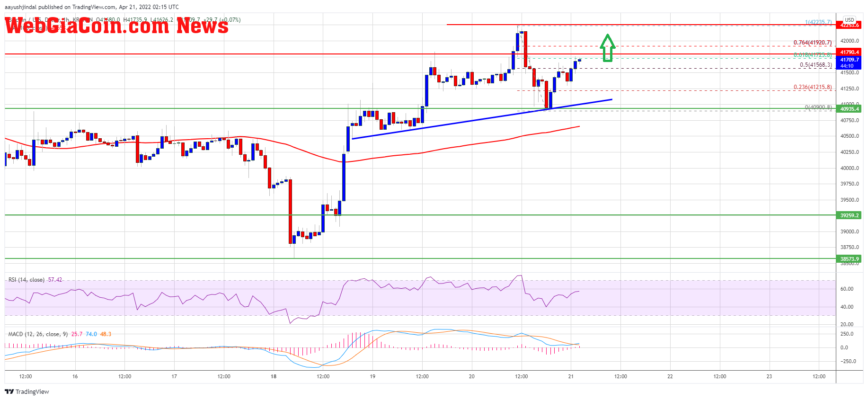Open the aayushjindal published on TradingView.com header
Screen dimensions: 868x400
pos(92,7)
